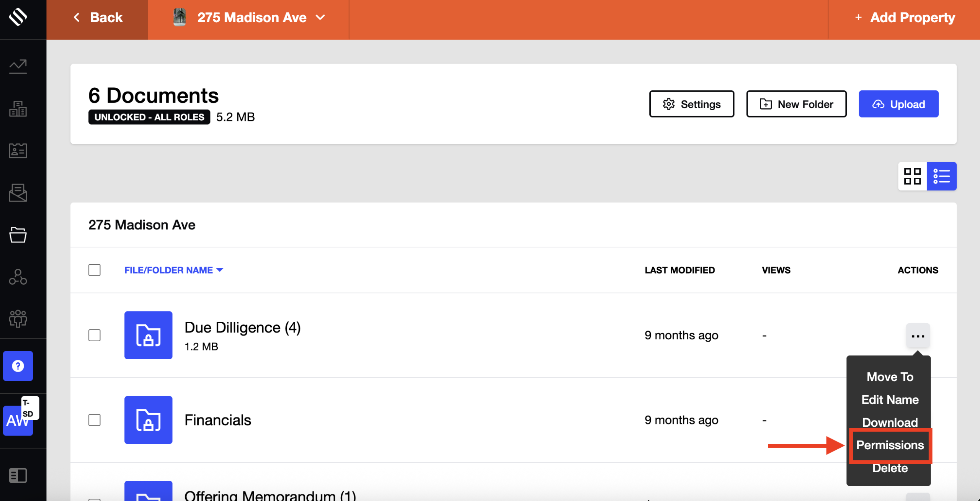Click the Upload button
This screenshot has width=980, height=501.
tap(898, 104)
